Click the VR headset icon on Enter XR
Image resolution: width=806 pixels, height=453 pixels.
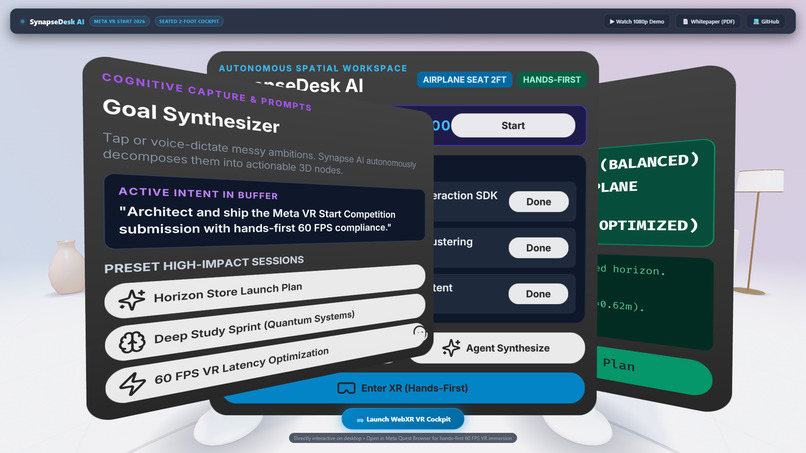346,388
